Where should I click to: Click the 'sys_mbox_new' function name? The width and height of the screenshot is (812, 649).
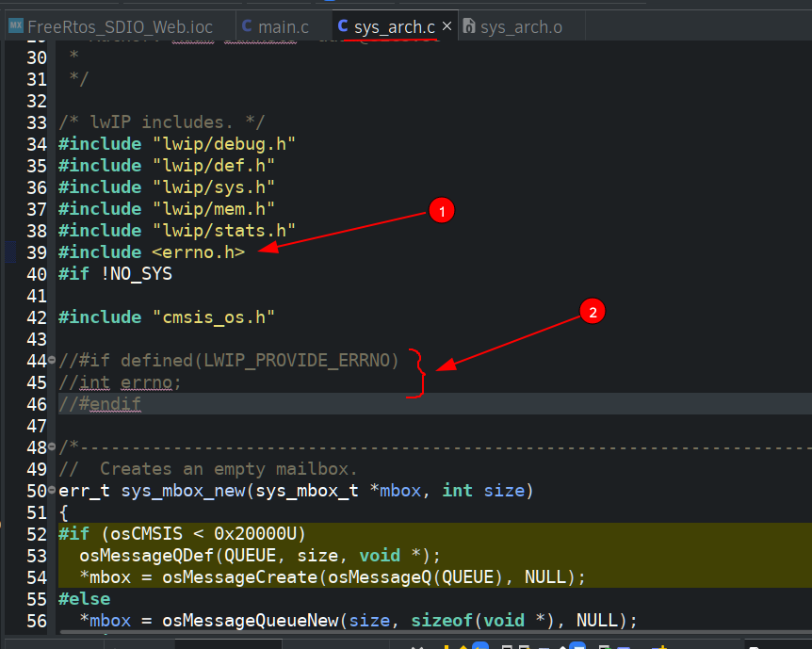(x=183, y=491)
